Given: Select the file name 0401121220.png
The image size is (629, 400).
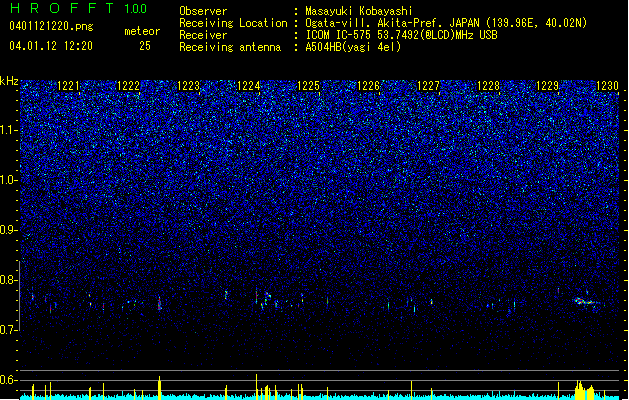Looking at the screenshot, I should [x=51, y=26].
